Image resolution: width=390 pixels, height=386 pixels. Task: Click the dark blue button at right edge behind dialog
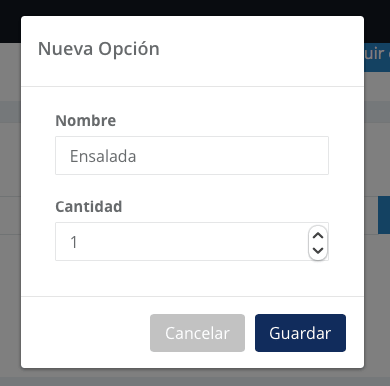tap(384, 215)
